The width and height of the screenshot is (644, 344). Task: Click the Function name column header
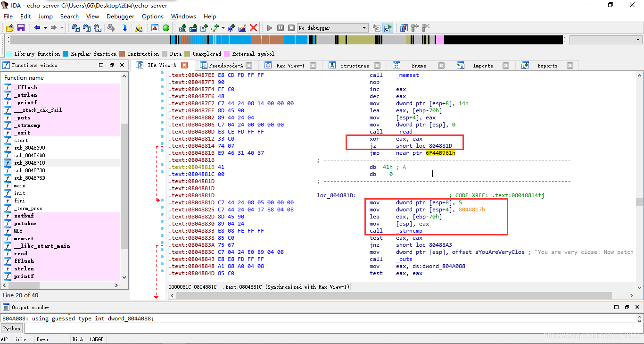(62, 77)
